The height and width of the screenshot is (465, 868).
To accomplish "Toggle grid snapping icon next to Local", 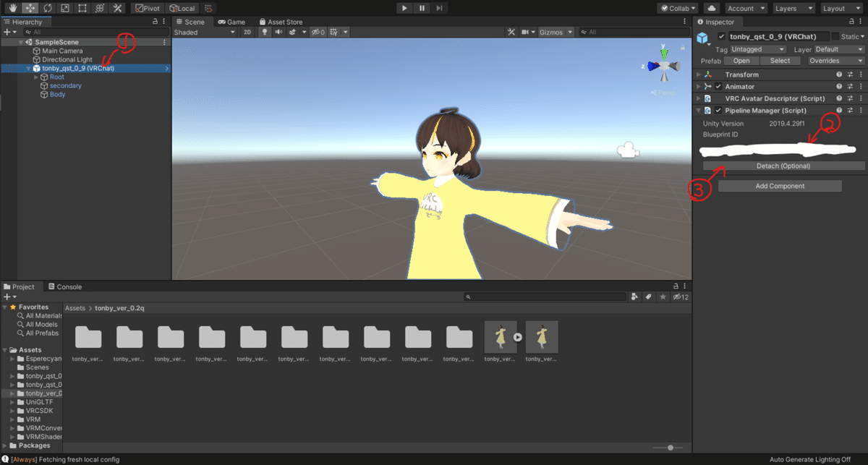I will [208, 8].
